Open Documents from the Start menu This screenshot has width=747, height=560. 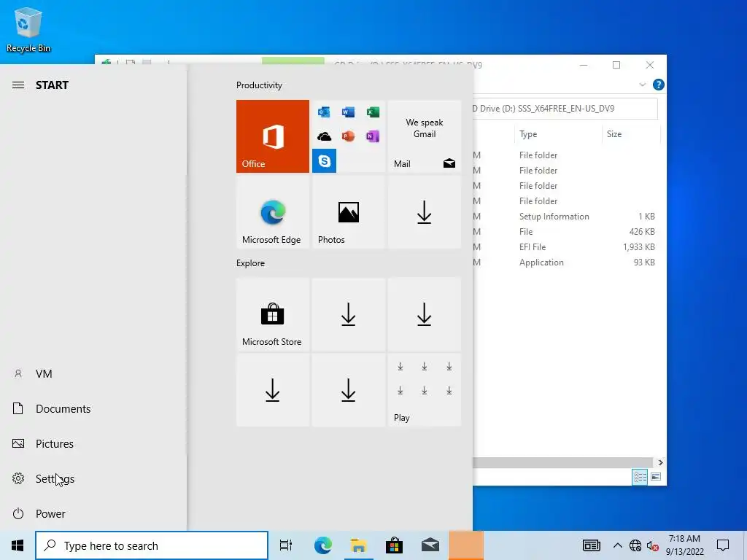click(x=93, y=408)
